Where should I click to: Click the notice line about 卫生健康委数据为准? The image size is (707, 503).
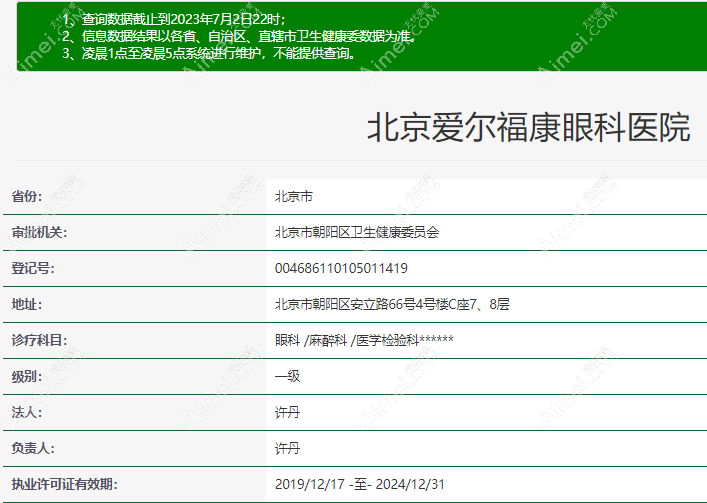click(239, 36)
